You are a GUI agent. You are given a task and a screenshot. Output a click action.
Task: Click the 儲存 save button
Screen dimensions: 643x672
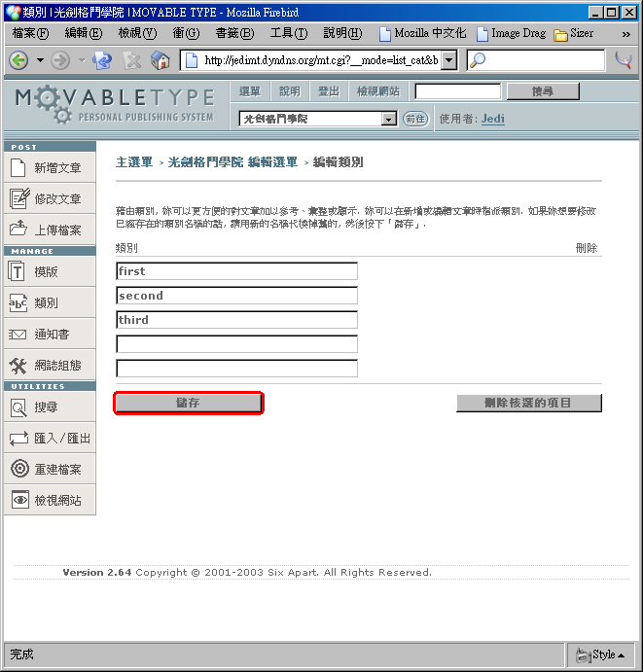pos(189,403)
